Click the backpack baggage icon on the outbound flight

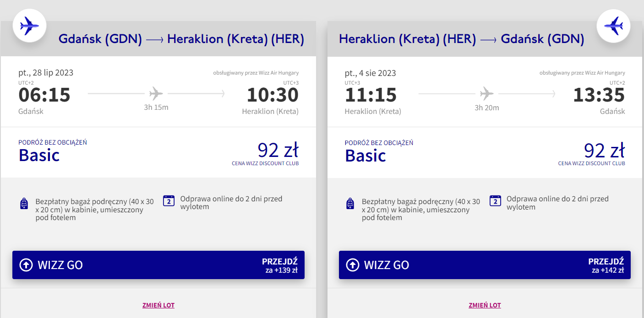tap(24, 204)
